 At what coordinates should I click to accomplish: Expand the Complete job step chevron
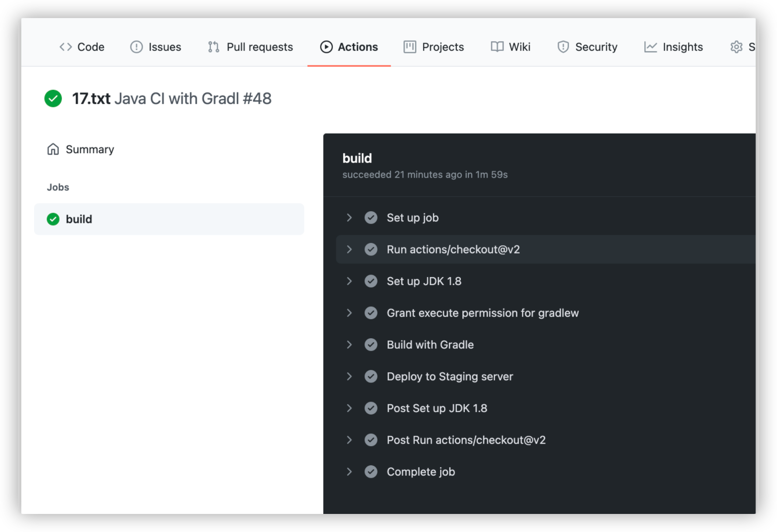349,472
